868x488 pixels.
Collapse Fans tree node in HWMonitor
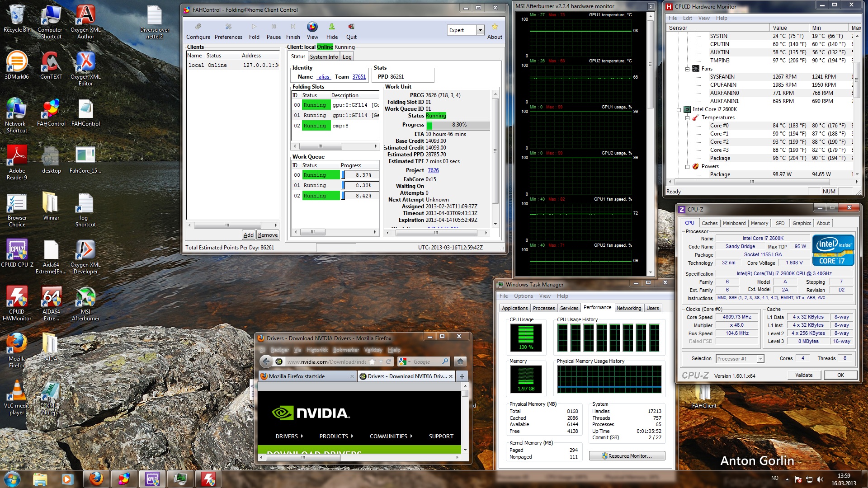pyautogui.click(x=687, y=69)
